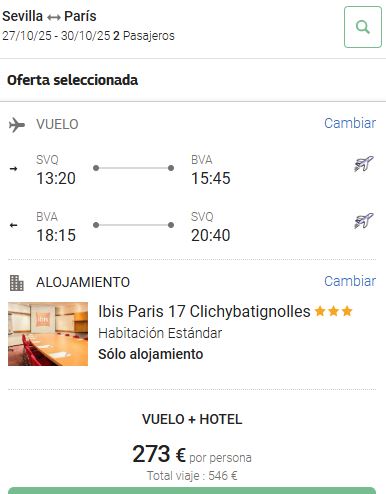Click the green button below the price
The width and height of the screenshot is (386, 494).
click(192, 491)
